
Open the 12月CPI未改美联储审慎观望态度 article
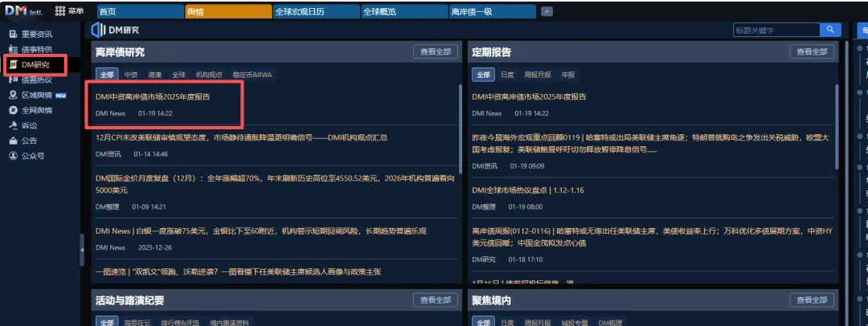point(241,138)
